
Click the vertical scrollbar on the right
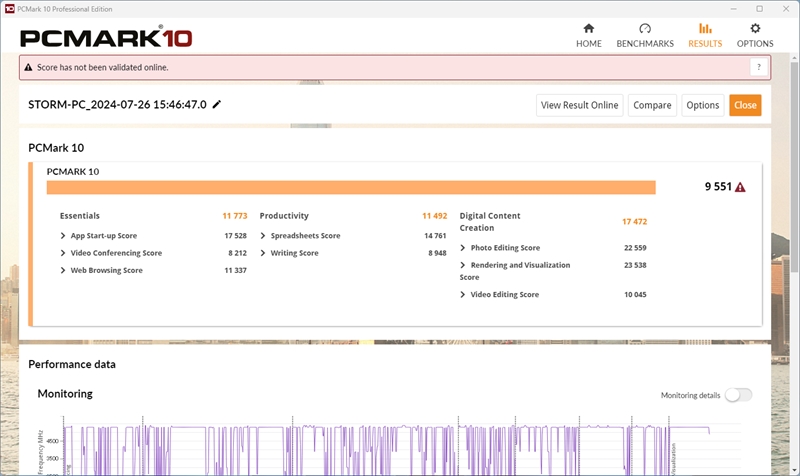pyautogui.click(x=794, y=168)
